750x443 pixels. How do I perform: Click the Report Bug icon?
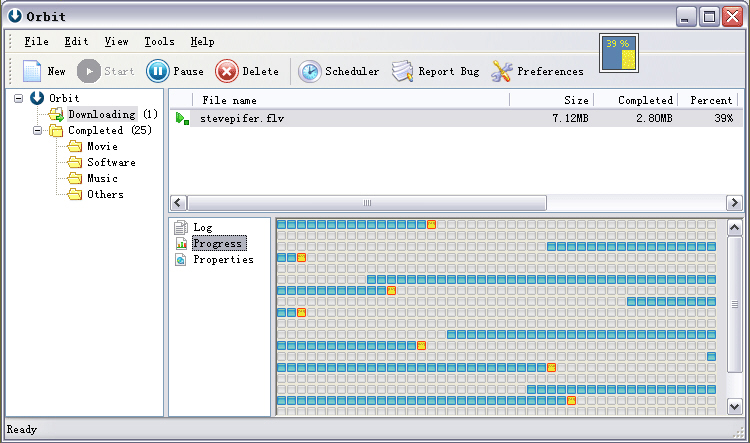403,71
